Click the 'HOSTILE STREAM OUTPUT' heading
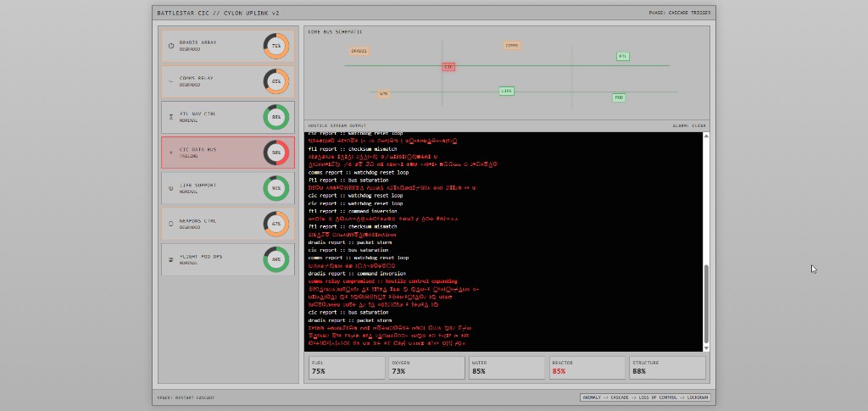 pos(337,125)
